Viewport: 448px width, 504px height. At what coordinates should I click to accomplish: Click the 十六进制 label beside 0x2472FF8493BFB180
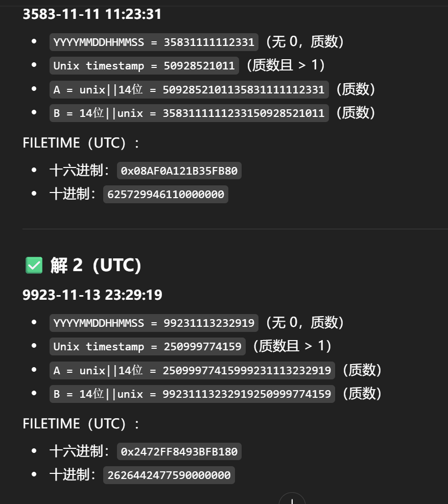tap(79, 451)
